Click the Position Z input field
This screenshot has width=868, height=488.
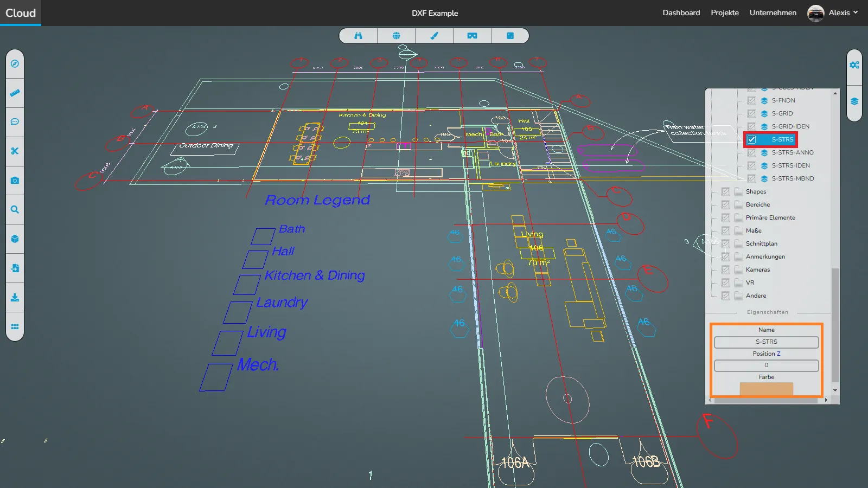click(x=766, y=365)
